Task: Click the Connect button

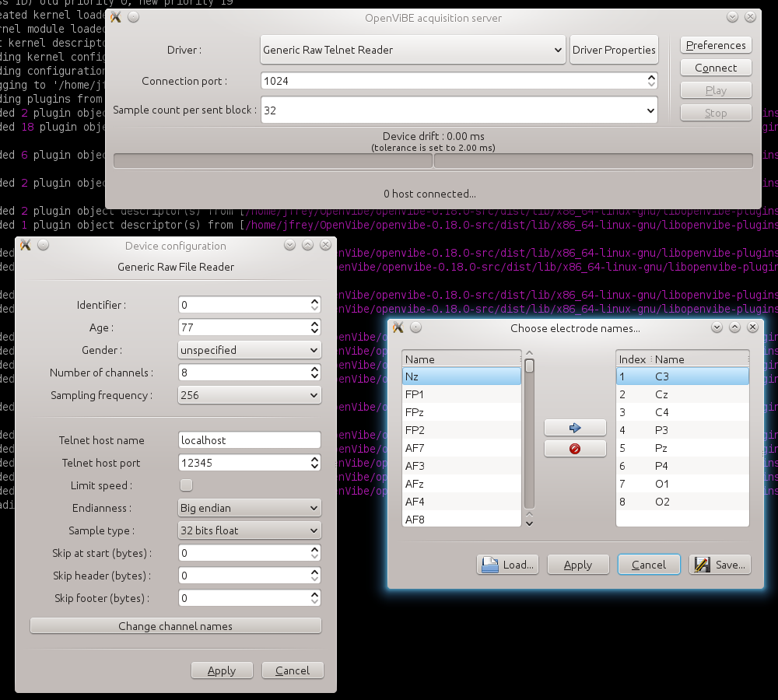Action: coord(716,68)
